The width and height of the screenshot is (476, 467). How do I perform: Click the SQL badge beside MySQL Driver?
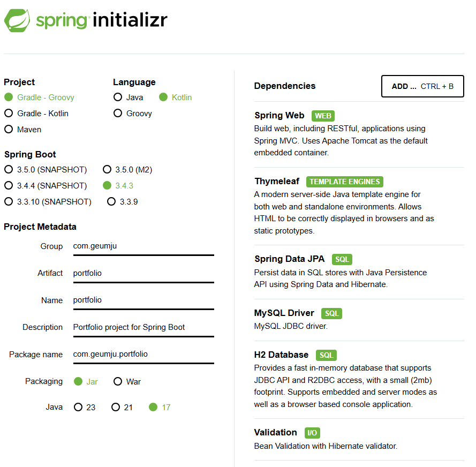pos(331,313)
